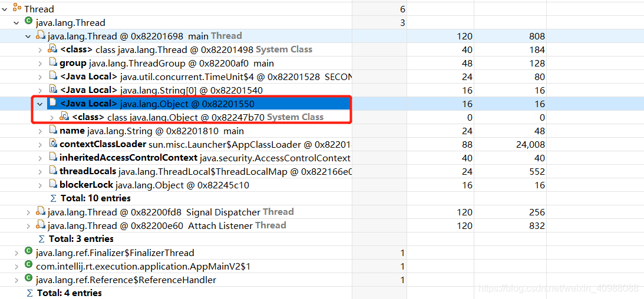Screen dimensions: 644x299
Task: Select the Signal Dispatcher Thread row text
Action: [171, 212]
